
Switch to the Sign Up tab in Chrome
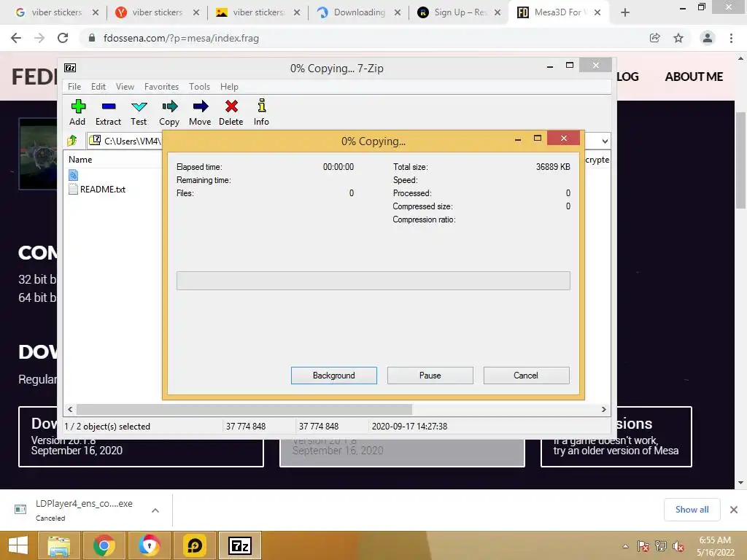[x=460, y=12]
